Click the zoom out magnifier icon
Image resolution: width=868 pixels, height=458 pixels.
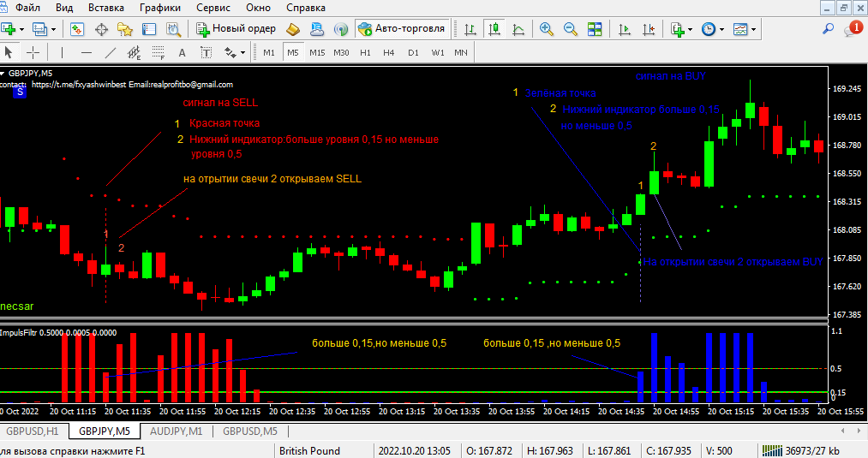[570, 29]
